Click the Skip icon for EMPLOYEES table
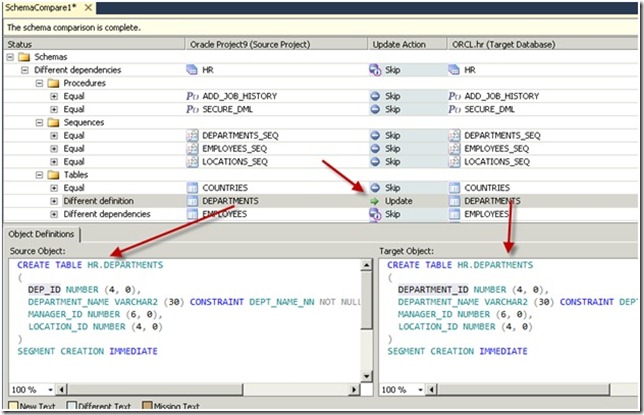The width and height of the screenshot is (644, 415). click(x=375, y=213)
